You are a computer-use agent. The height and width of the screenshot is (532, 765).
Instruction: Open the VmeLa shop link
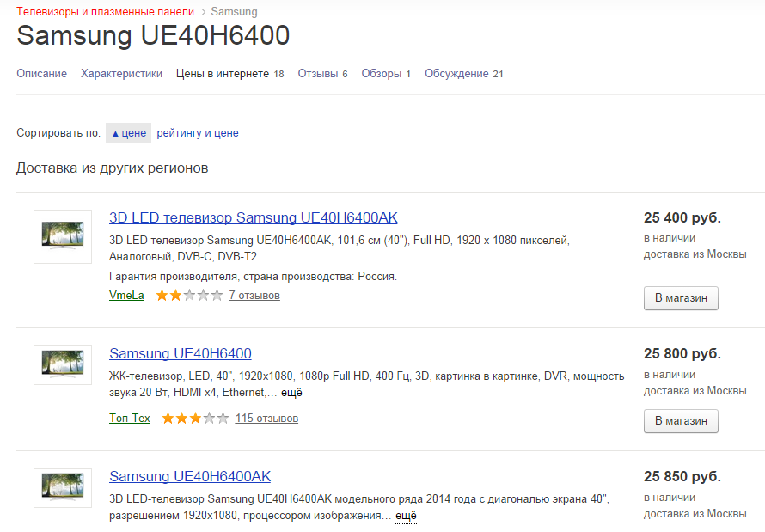(x=126, y=296)
